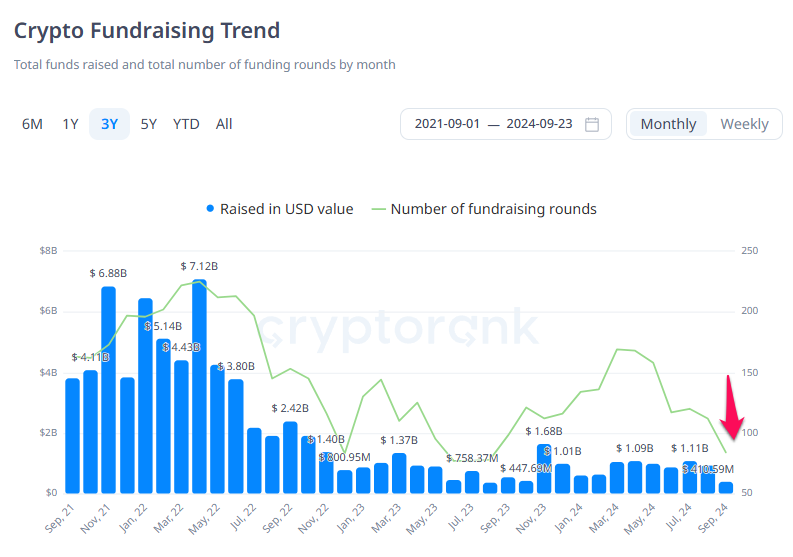Screen dimensions: 793x557
Task: Click the last bar for Sep 24
Action: [726, 488]
